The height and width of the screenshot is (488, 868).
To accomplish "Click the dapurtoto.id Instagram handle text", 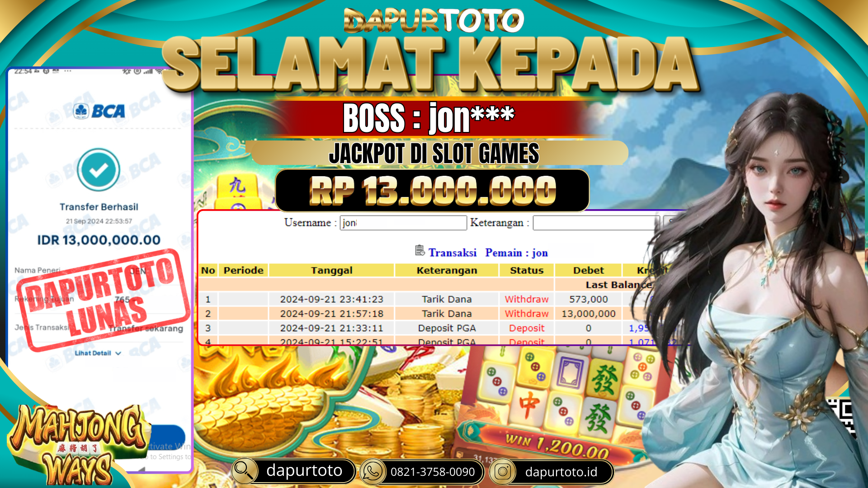I will pyautogui.click(x=561, y=472).
